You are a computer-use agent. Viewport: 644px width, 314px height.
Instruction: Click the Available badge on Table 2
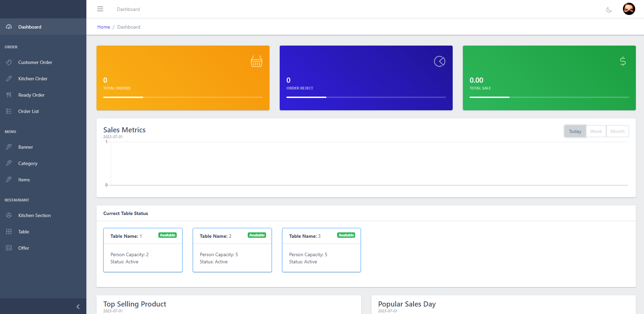tap(257, 235)
